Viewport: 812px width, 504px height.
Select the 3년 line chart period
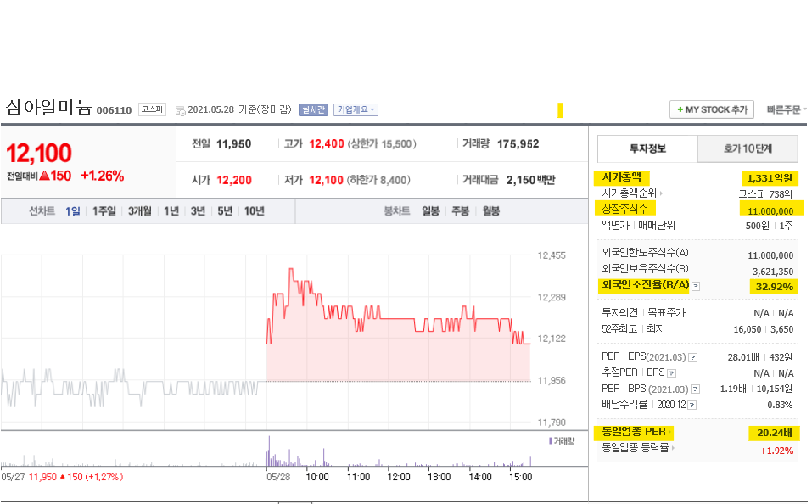click(198, 211)
